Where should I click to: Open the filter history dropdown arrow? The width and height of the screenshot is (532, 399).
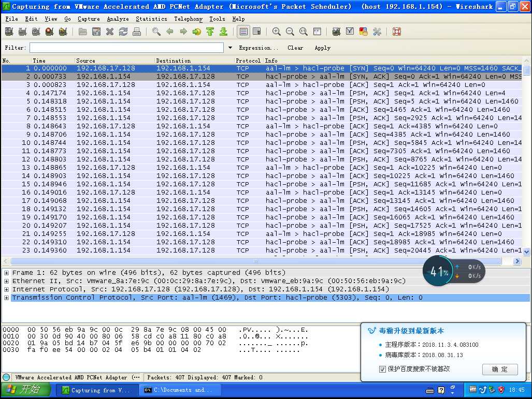230,48
